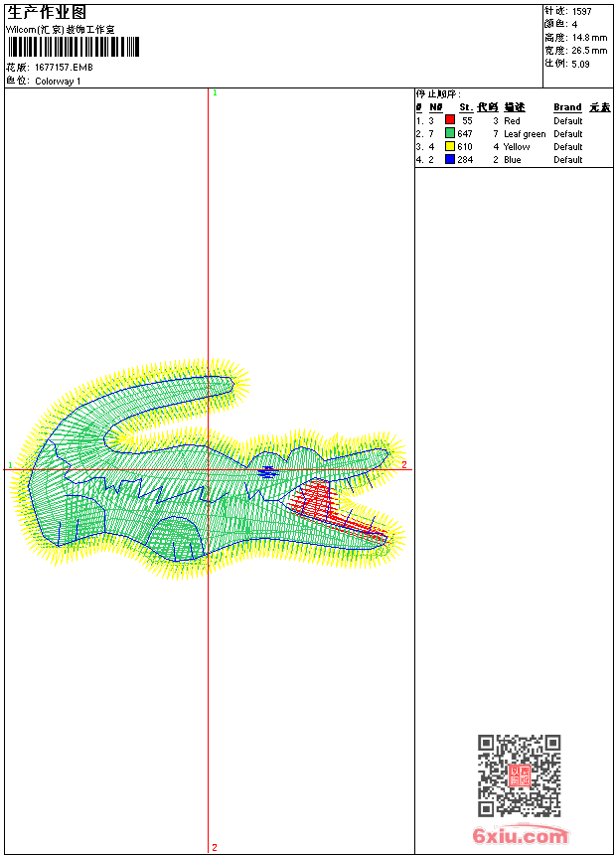Viewport: 616px width, 855px height.
Task: Click the 代码 column header
Action: point(488,107)
